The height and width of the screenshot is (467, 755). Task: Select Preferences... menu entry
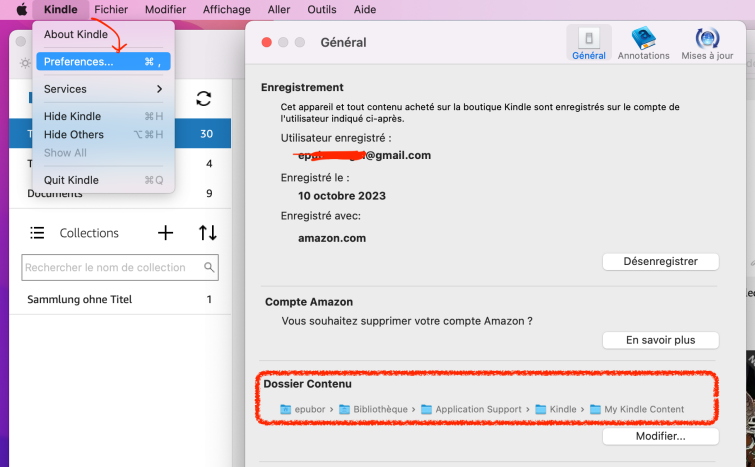pyautogui.click(x=103, y=62)
